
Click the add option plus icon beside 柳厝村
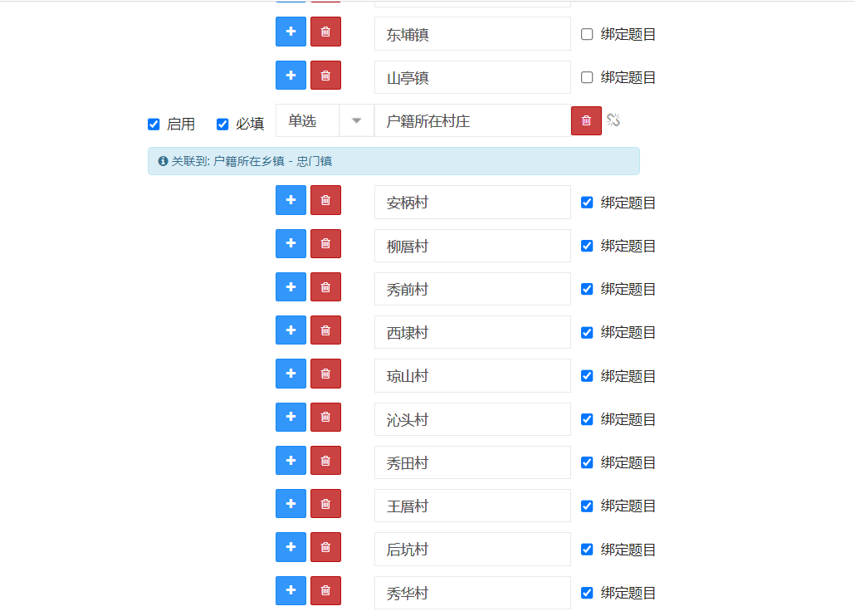pyautogui.click(x=290, y=243)
